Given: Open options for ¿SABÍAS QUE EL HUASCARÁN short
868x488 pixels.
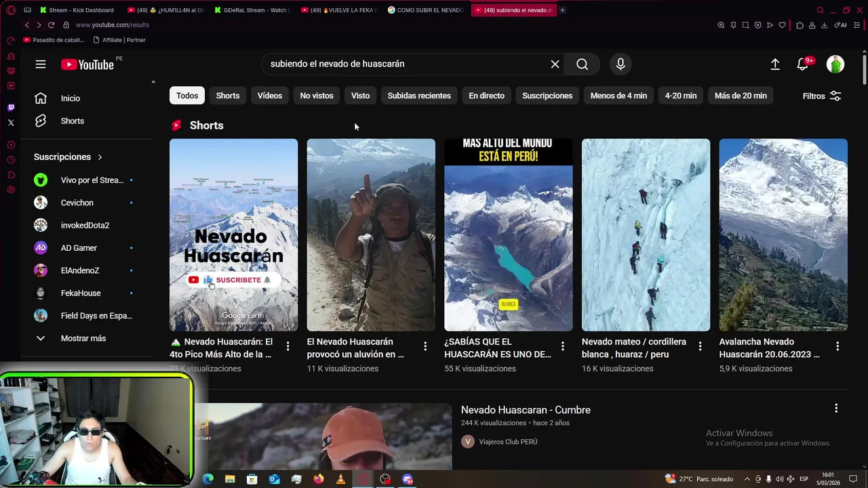Looking at the screenshot, I should pyautogui.click(x=562, y=346).
